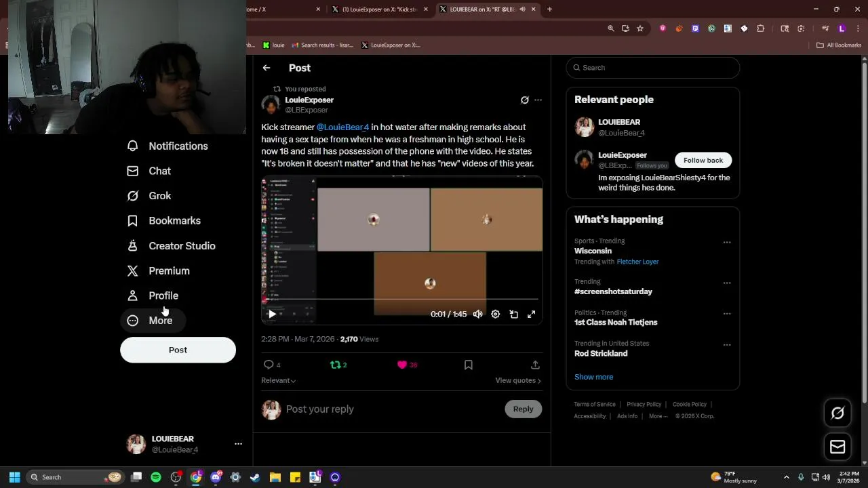The width and height of the screenshot is (868, 488).
Task: Open Terms of Service link
Action: 595,405
